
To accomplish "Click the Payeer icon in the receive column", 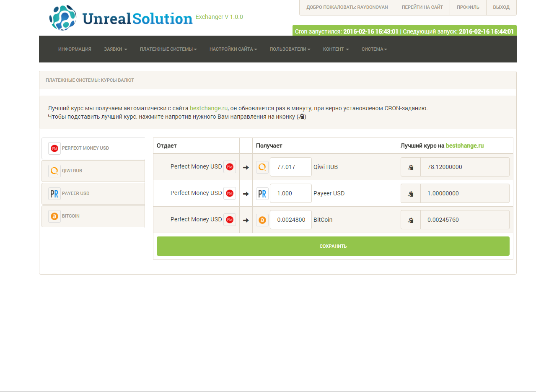I will [x=262, y=193].
